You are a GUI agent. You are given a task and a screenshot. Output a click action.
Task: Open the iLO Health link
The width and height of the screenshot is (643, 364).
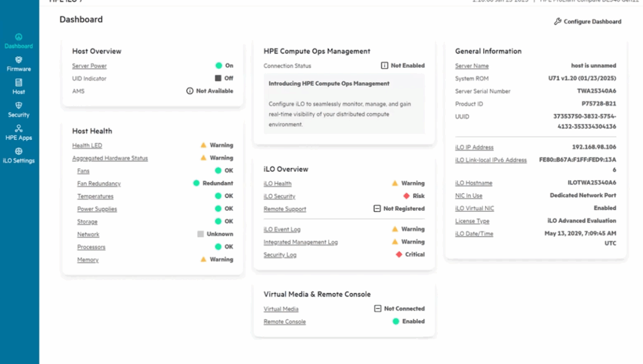278,183
